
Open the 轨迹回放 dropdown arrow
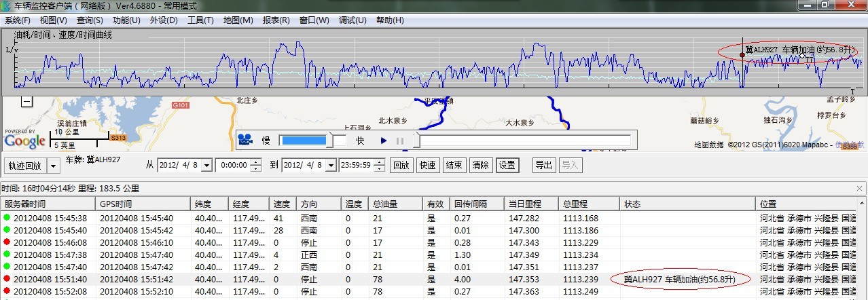point(54,166)
